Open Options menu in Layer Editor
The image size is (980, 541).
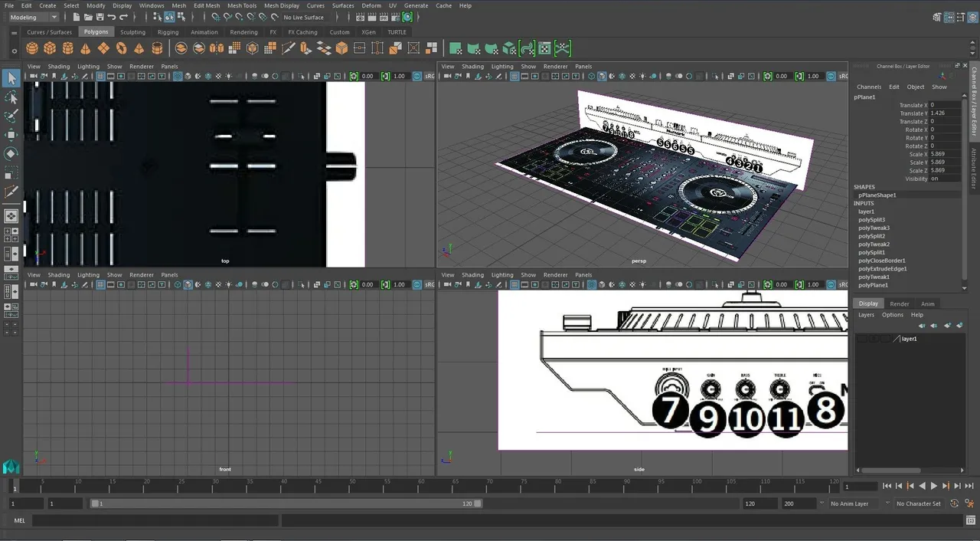(x=893, y=315)
